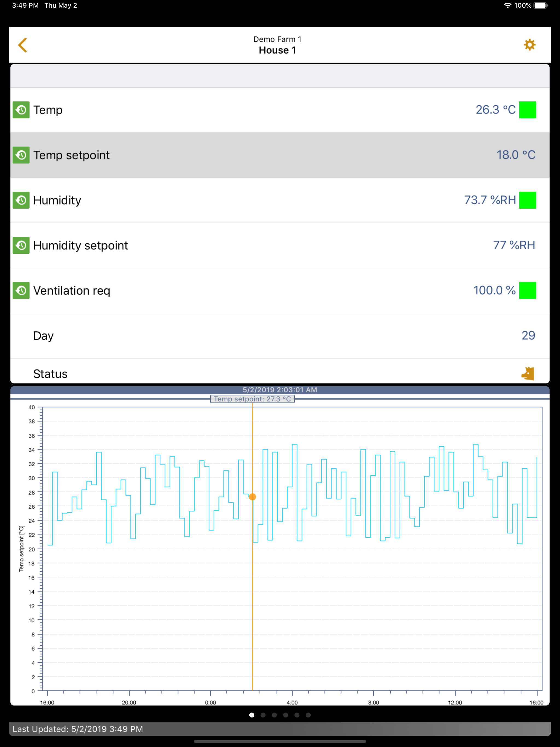Click the Temp setpoint [°C] axis title
This screenshot has height=747, width=560.
point(21,549)
